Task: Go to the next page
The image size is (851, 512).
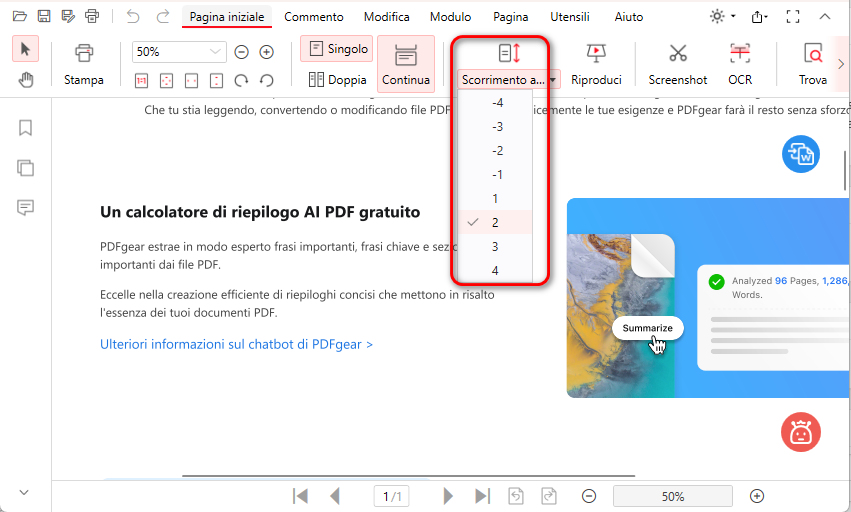Action: point(448,496)
